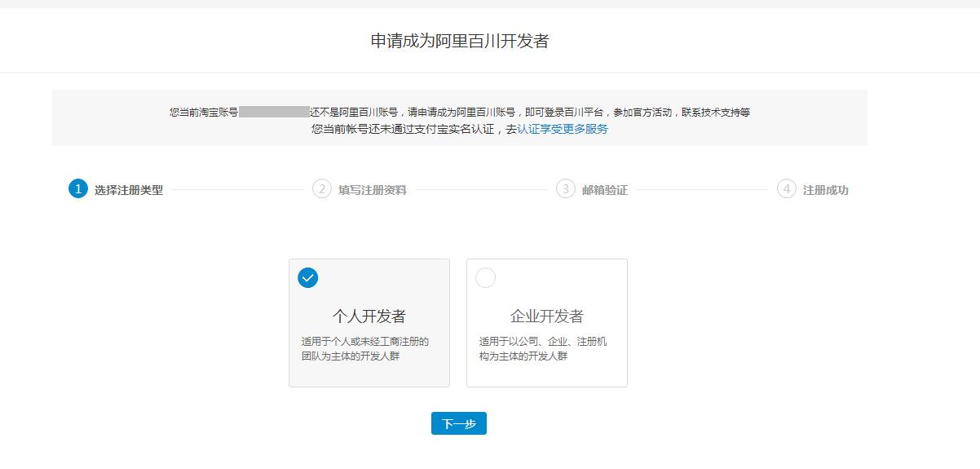Click the 申请成为阿里百川开发者 page heading

pos(460,42)
